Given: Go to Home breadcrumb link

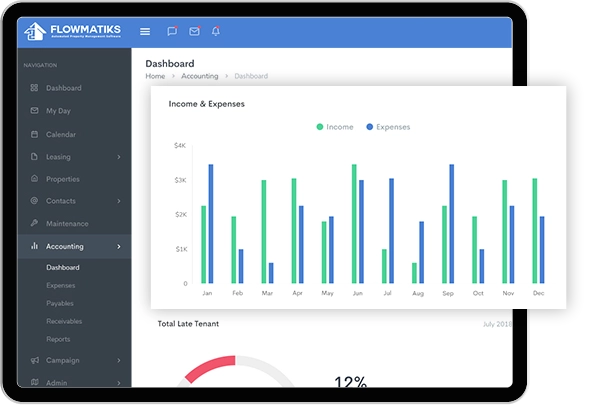Looking at the screenshot, I should [155, 76].
